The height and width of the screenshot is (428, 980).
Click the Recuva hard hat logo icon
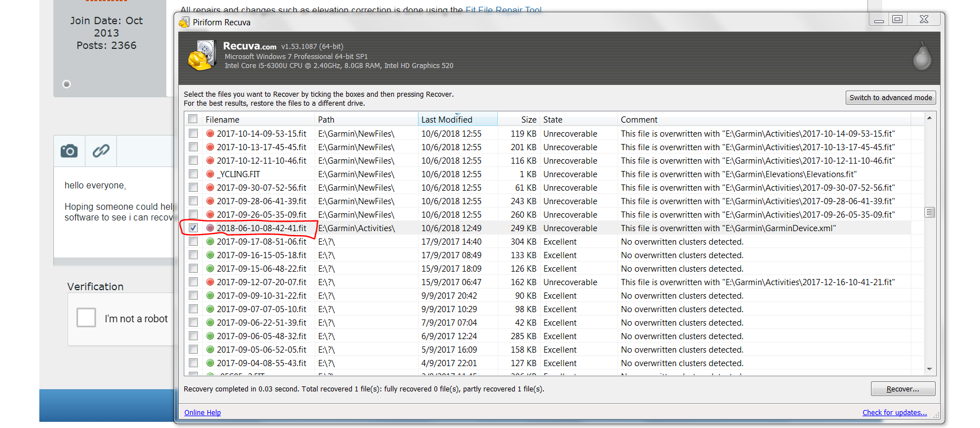[x=202, y=55]
